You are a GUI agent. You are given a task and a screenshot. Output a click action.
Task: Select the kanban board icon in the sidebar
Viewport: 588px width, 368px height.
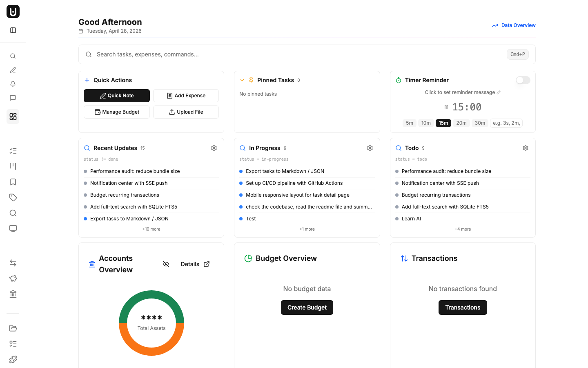(x=13, y=166)
